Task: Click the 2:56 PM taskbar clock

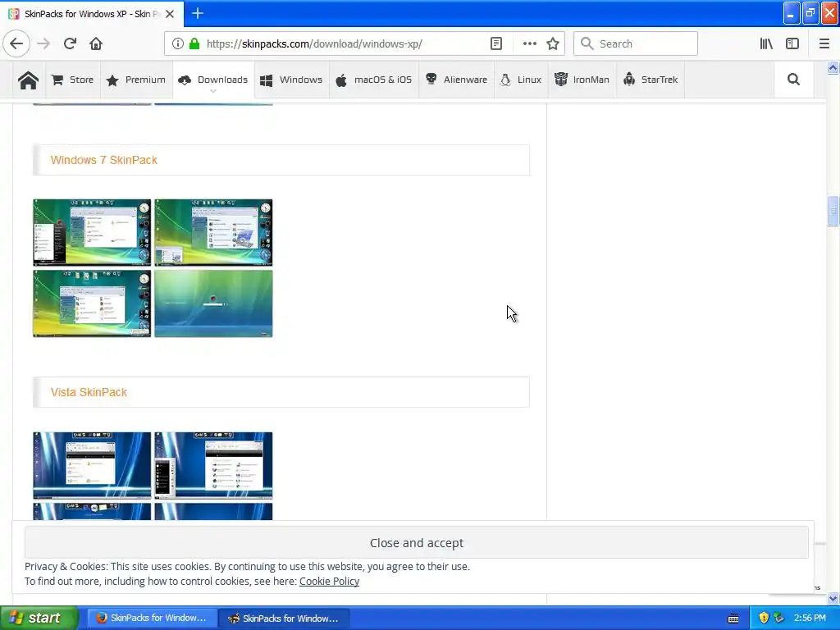Action: click(x=810, y=619)
